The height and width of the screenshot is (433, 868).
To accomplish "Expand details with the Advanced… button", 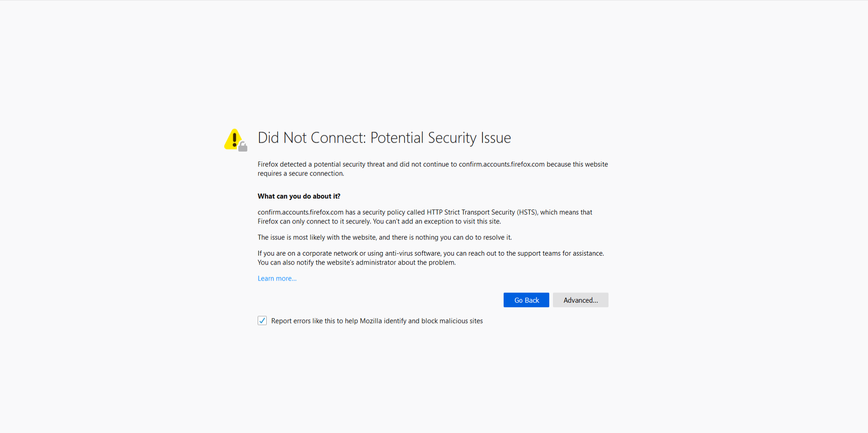I will 580,300.
